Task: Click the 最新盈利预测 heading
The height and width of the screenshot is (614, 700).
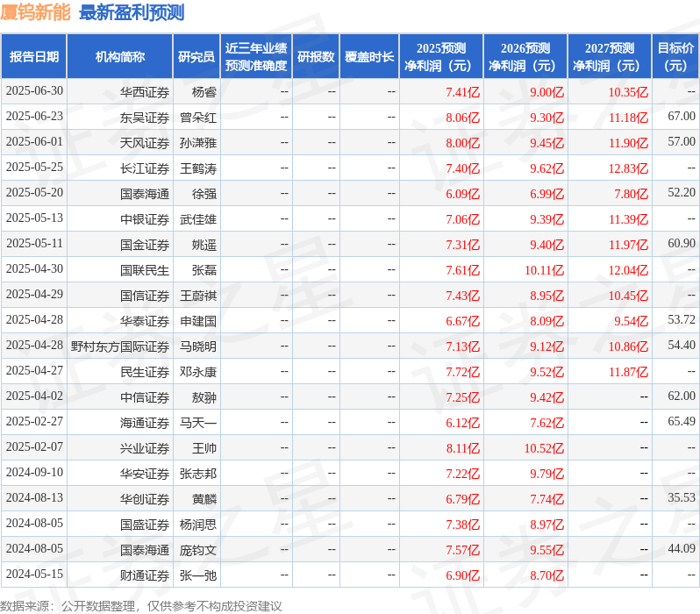Action: point(132,12)
